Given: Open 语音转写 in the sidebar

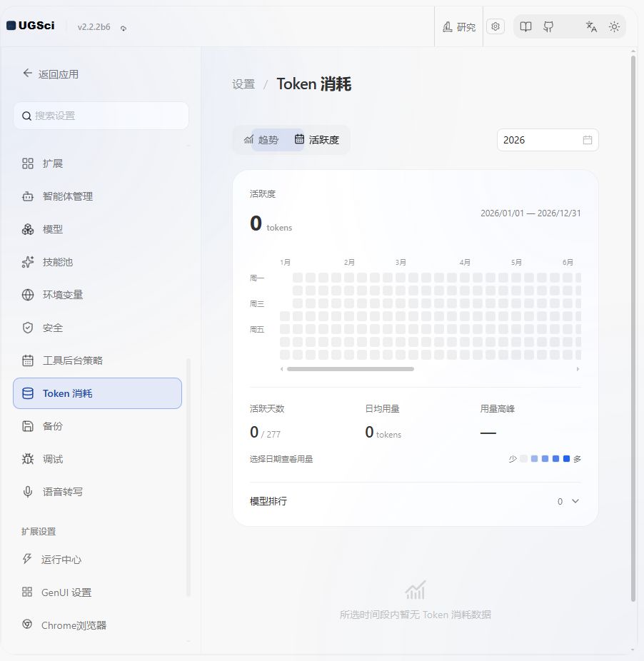Looking at the screenshot, I should tap(97, 492).
